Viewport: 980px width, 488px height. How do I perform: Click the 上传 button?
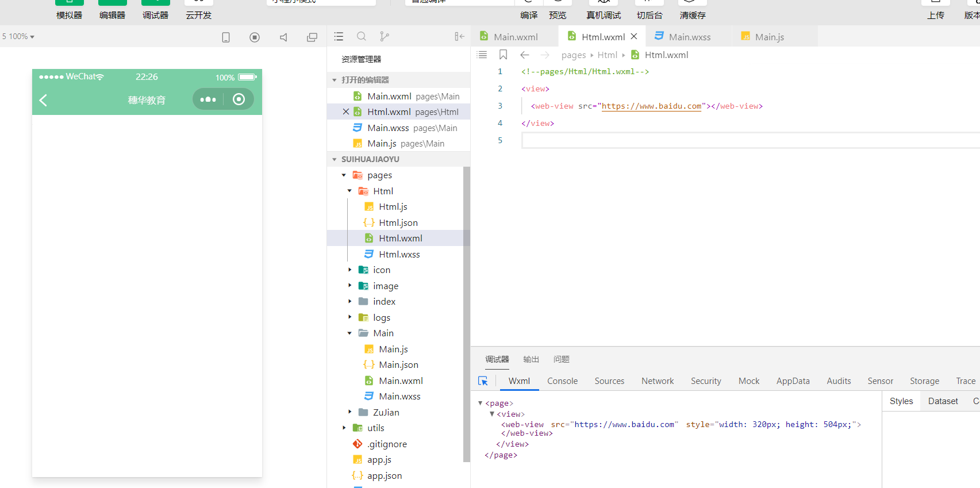(935, 10)
